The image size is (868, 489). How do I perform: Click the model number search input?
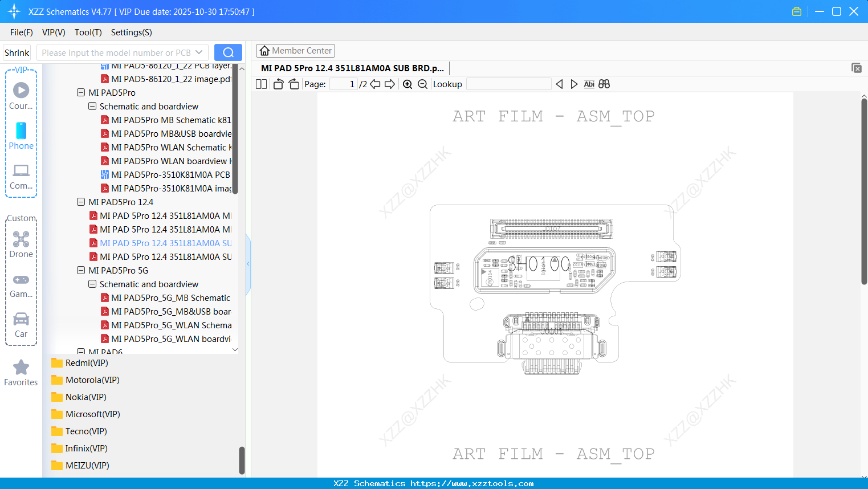tap(116, 52)
